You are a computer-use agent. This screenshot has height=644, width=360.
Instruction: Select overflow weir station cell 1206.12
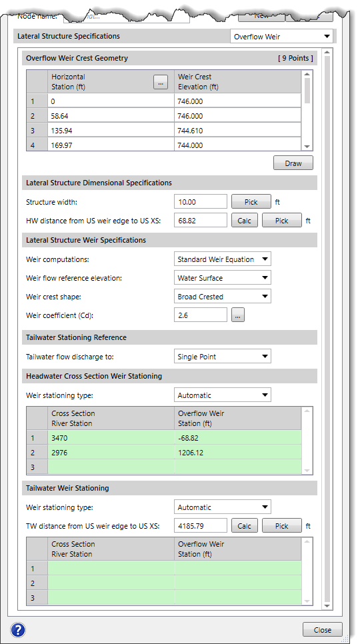click(x=238, y=453)
